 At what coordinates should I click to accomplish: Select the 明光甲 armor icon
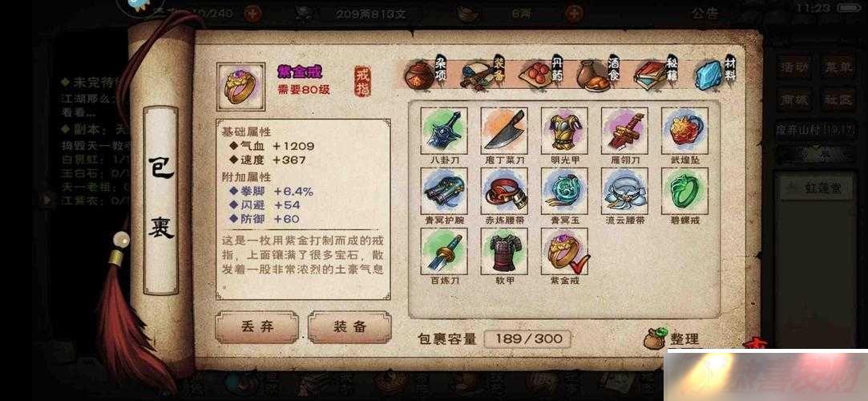[x=564, y=130]
